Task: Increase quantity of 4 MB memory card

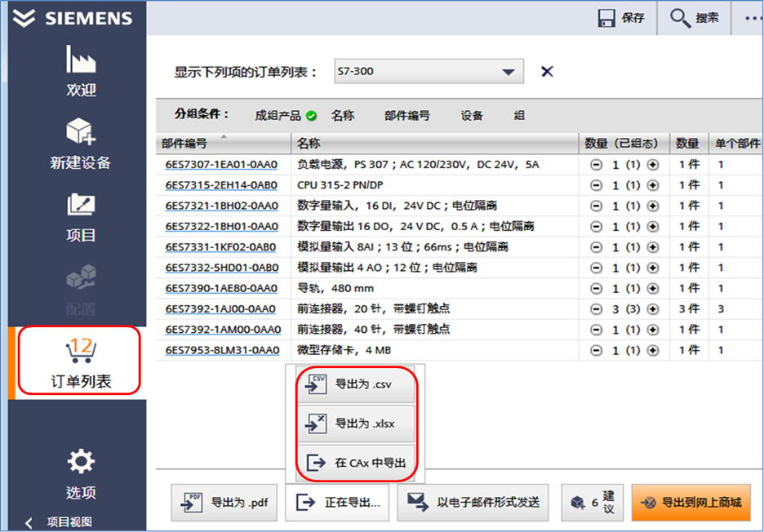Action: [652, 350]
